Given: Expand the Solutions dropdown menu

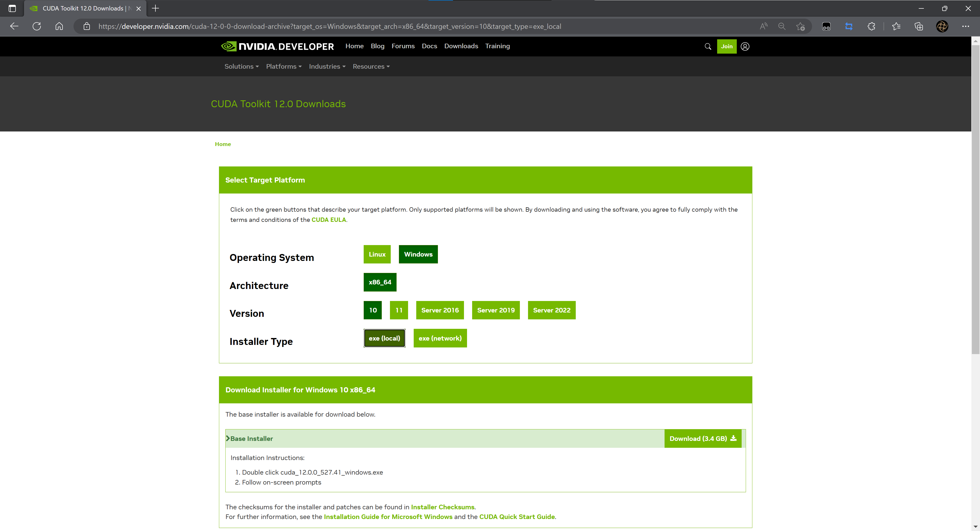Looking at the screenshot, I should click(242, 67).
